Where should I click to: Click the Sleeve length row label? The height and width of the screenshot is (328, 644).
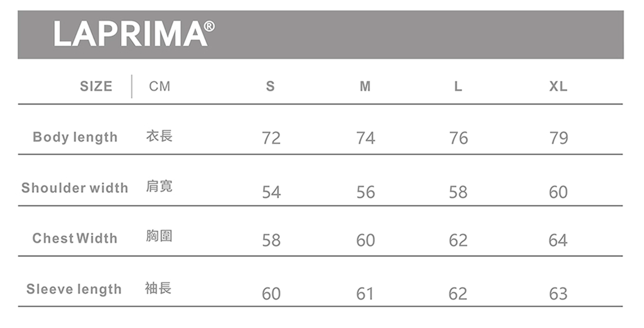[74, 289]
